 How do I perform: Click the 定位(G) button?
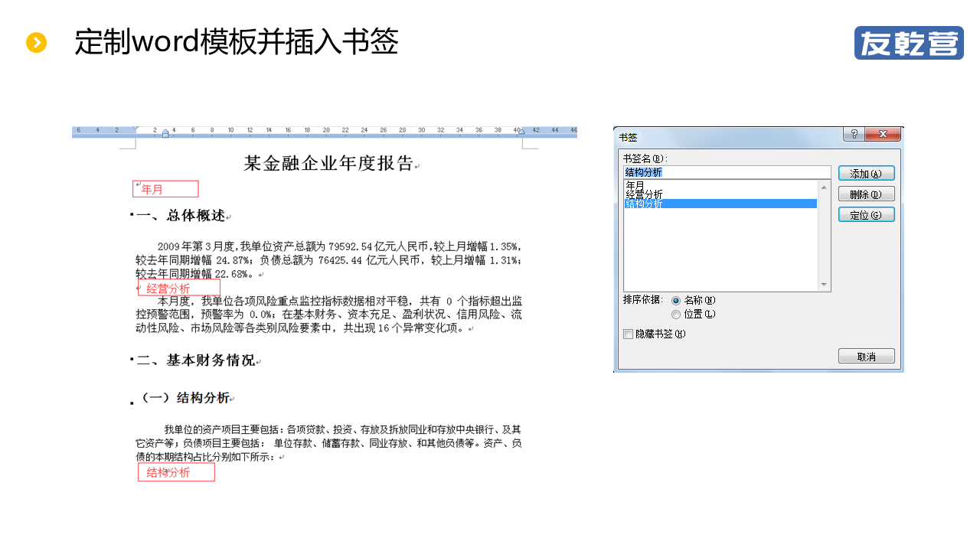coord(867,215)
